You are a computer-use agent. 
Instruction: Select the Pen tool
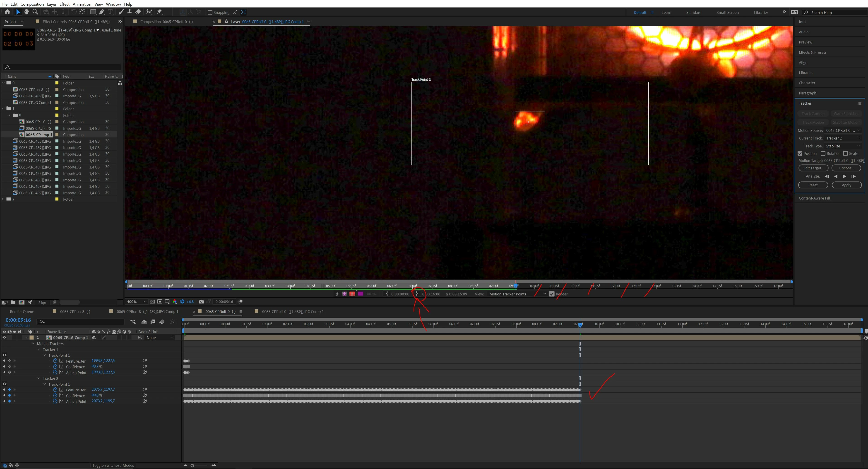(x=101, y=12)
